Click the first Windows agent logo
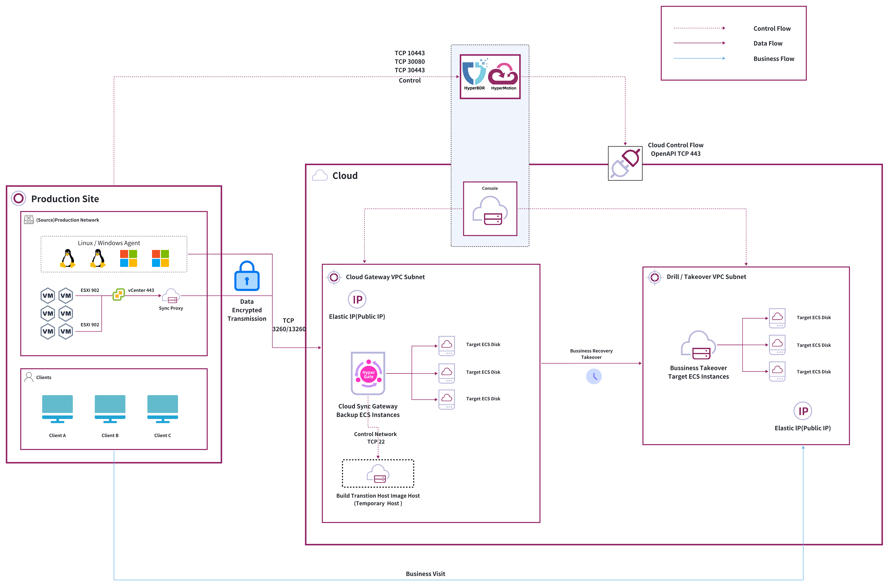This screenshot has width=889, height=588. coord(129,258)
